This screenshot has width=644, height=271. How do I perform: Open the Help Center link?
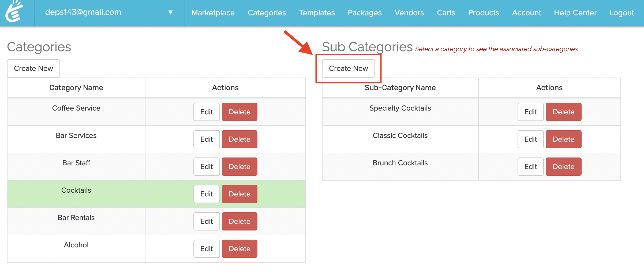575,13
